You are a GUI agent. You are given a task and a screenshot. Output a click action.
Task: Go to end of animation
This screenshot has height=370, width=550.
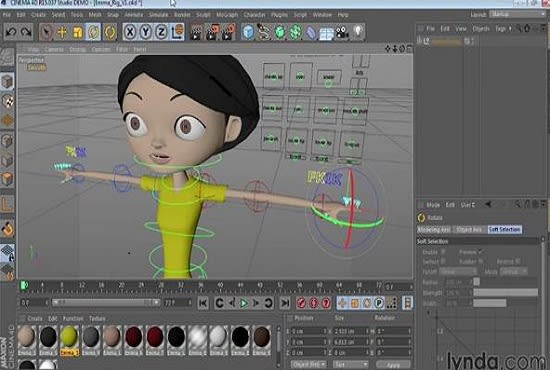point(285,303)
